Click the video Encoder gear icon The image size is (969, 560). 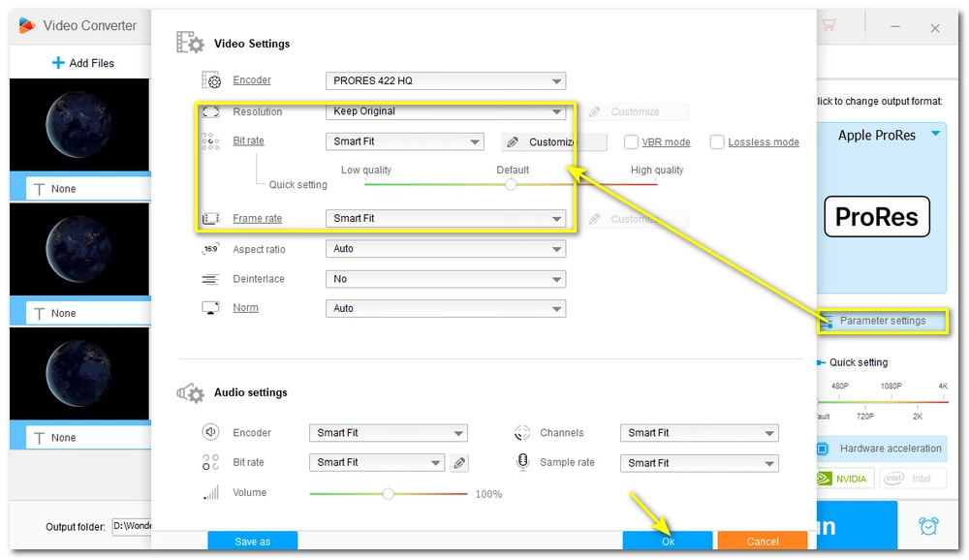tap(210, 79)
